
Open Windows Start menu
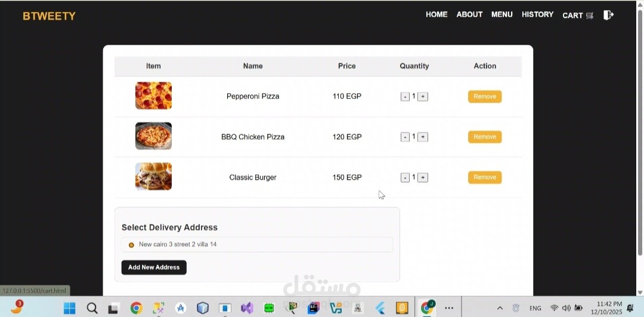click(x=69, y=308)
